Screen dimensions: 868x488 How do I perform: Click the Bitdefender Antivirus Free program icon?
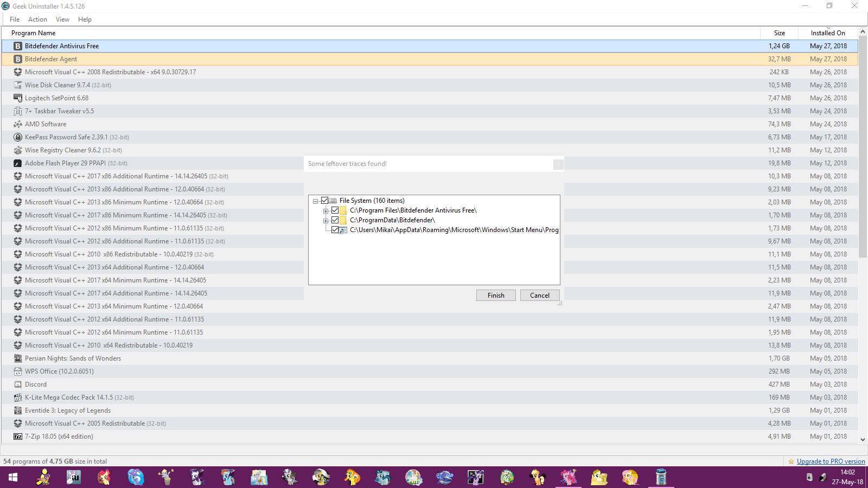18,46
